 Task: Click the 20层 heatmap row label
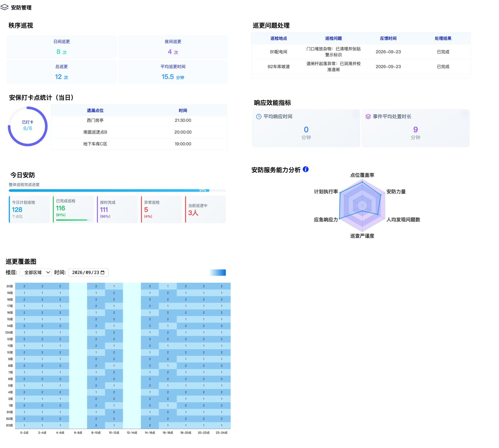coord(10,286)
